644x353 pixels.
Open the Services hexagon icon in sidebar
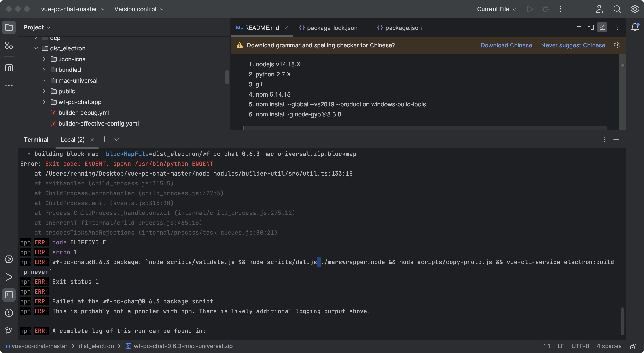9,259
